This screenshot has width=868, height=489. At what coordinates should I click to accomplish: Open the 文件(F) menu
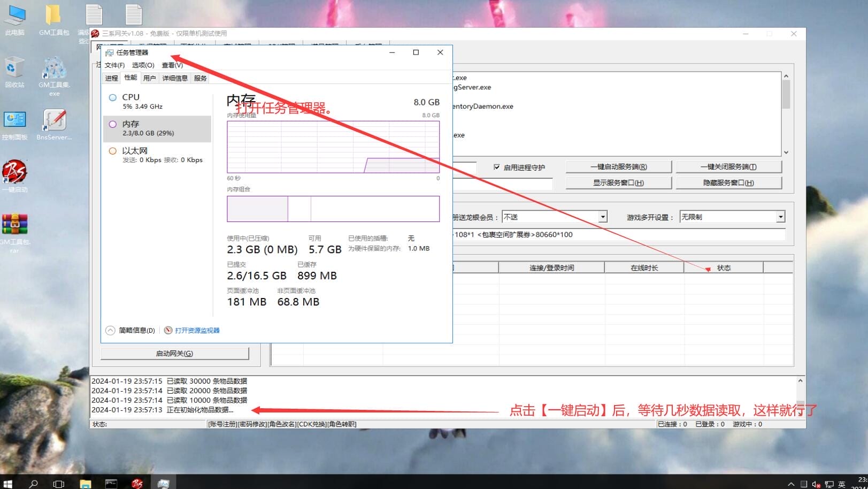[x=114, y=65]
